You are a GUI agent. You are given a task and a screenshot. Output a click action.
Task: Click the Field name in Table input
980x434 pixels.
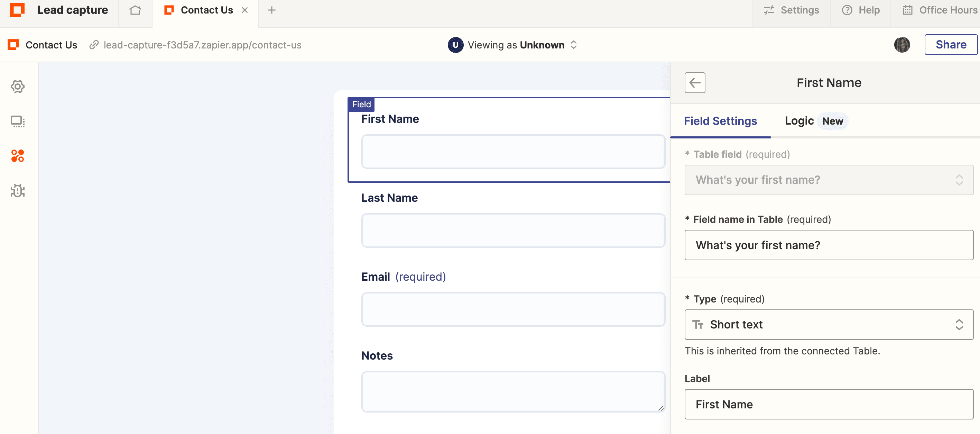pyautogui.click(x=829, y=245)
